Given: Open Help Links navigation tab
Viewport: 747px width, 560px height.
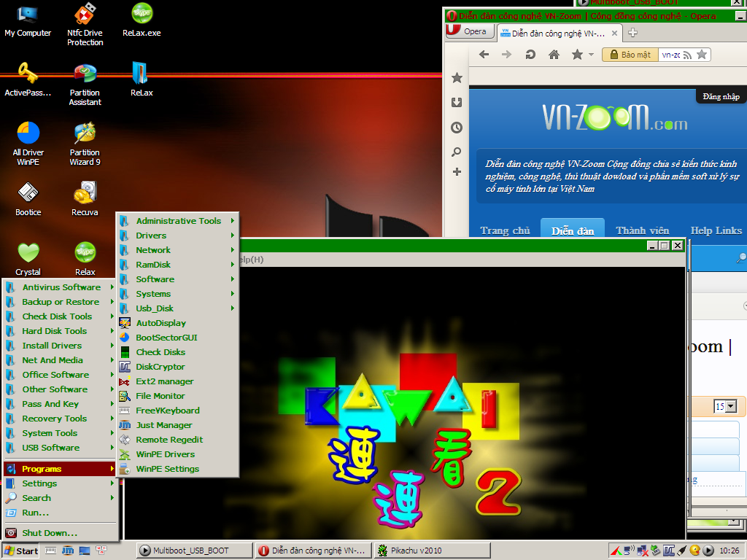Looking at the screenshot, I should point(716,231).
